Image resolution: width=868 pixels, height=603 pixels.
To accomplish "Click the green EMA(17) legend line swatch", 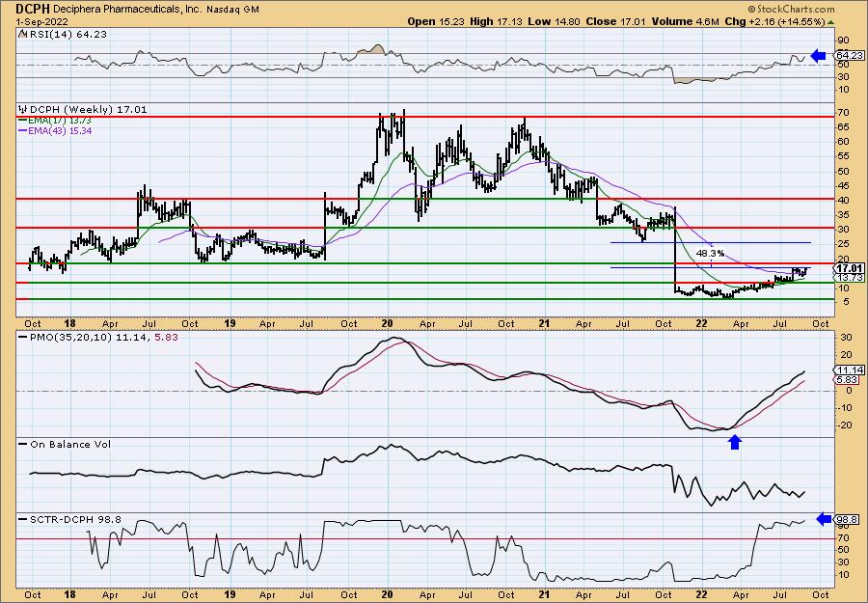I will pos(23,121).
